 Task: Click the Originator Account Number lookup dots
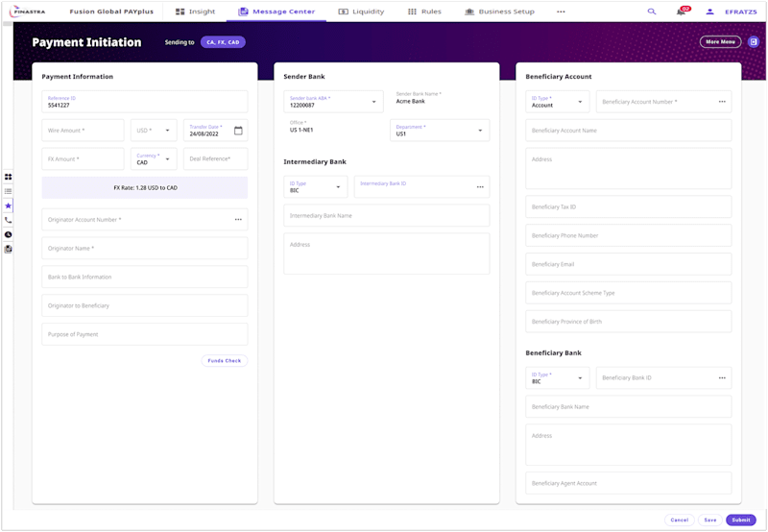tap(238, 220)
